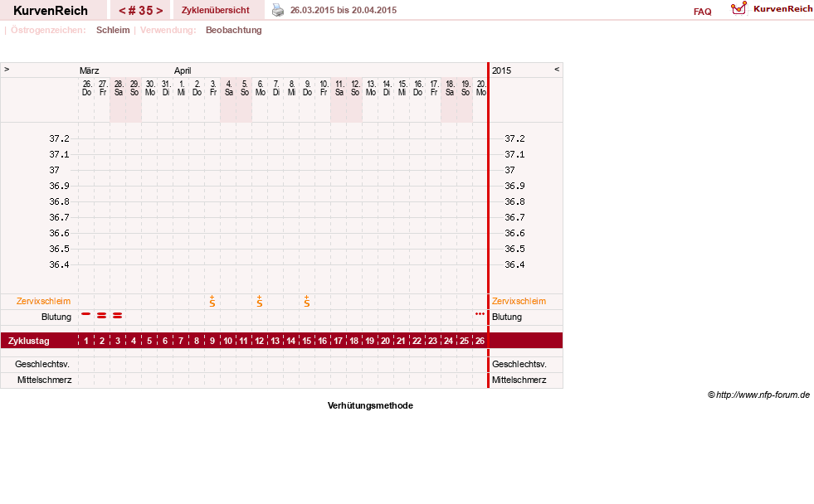Click the right Blutung row label

pyautogui.click(x=507, y=317)
